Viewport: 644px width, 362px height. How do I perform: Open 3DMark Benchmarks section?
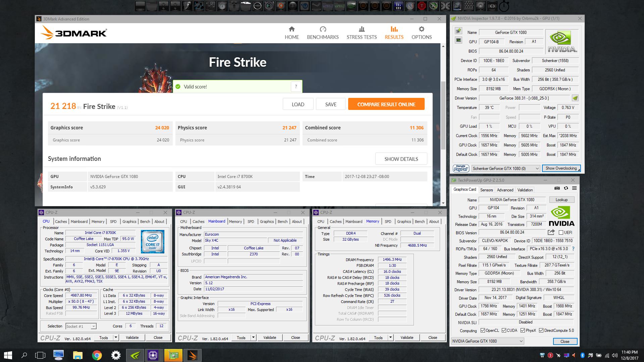pos(323,33)
